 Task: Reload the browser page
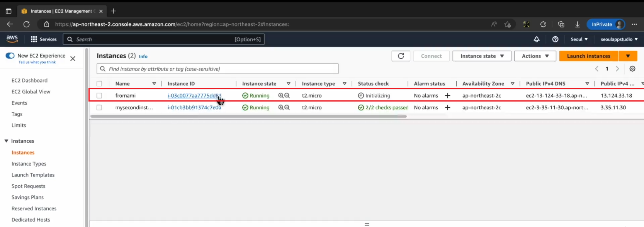pos(26,24)
